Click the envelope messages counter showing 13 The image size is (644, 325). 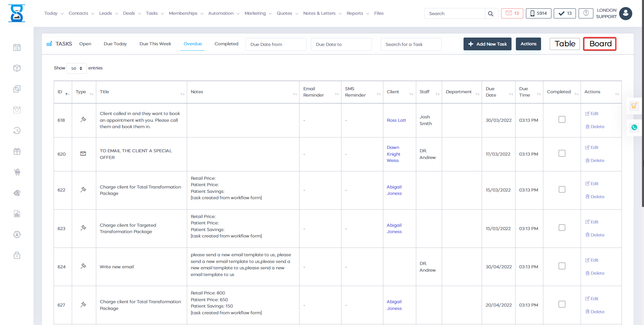(512, 13)
